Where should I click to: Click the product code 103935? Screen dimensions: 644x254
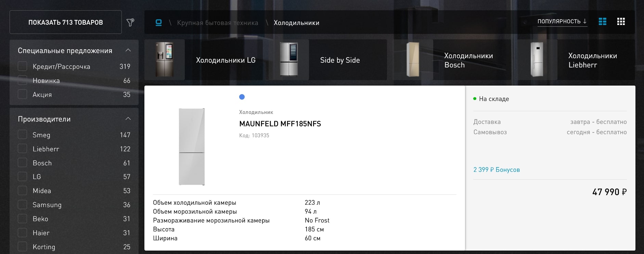(254, 136)
